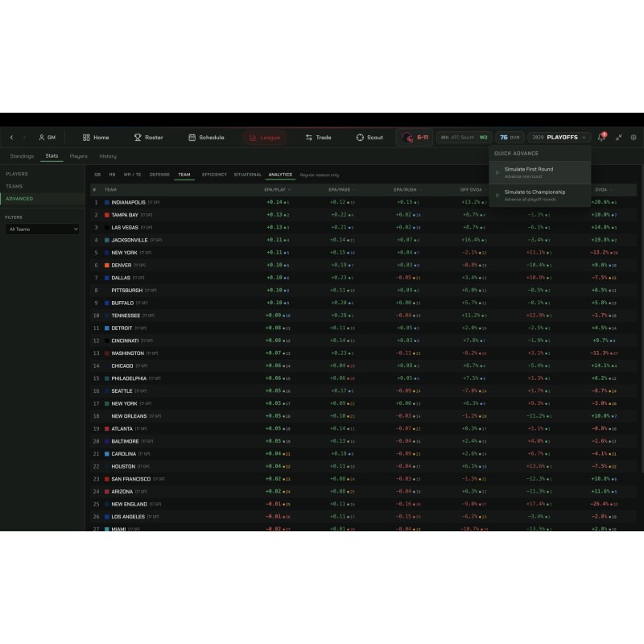This screenshot has width=644, height=644.
Task: Click the Indianapolis team row name
Action: 128,203
